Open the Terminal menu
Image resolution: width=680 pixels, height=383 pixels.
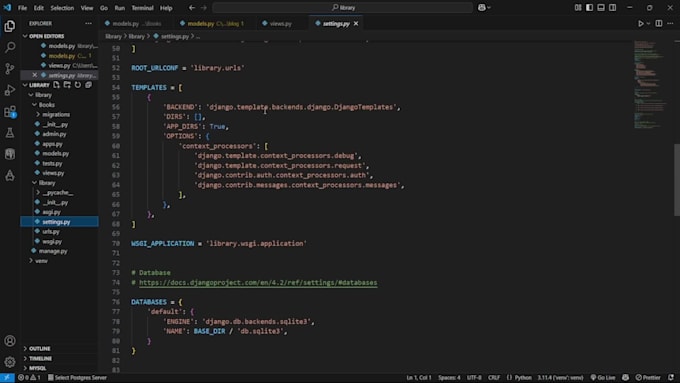tap(142, 8)
